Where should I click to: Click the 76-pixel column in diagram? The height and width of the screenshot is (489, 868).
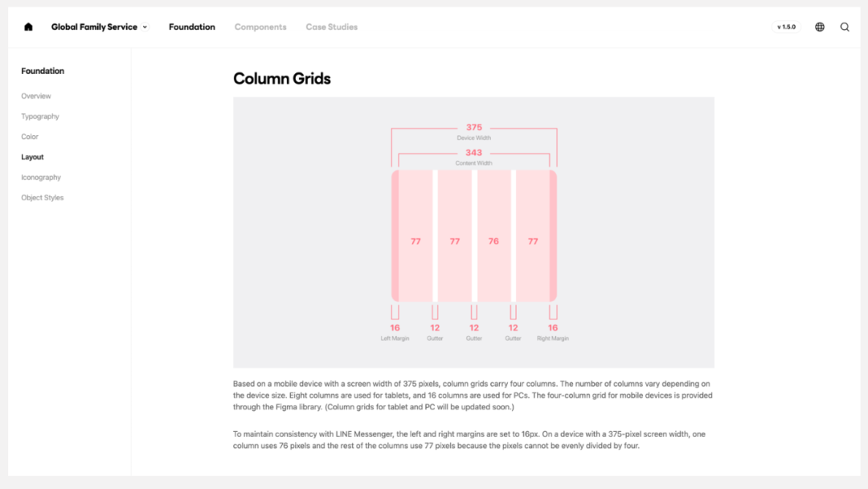(x=493, y=241)
